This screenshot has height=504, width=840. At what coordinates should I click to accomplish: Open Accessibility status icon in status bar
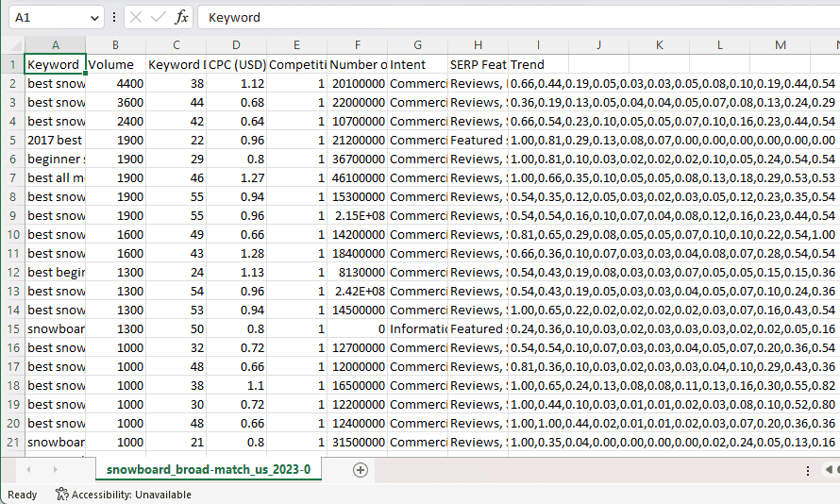click(62, 495)
